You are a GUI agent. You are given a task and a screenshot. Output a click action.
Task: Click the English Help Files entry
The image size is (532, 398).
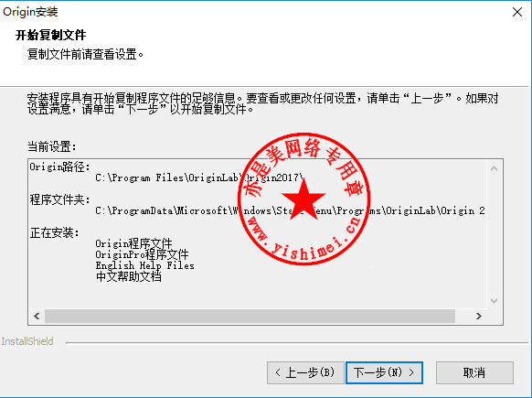pyautogui.click(x=144, y=265)
